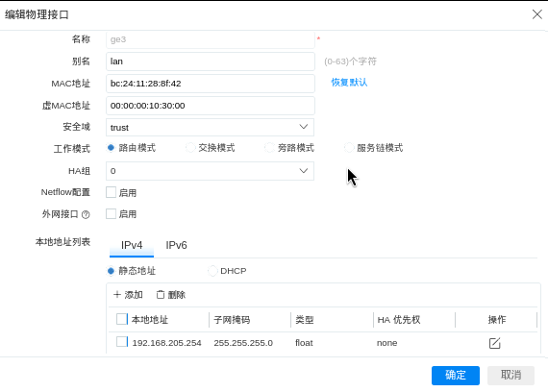Click the help icon next to 外网接口
The height and width of the screenshot is (392, 548).
pyautogui.click(x=86, y=214)
